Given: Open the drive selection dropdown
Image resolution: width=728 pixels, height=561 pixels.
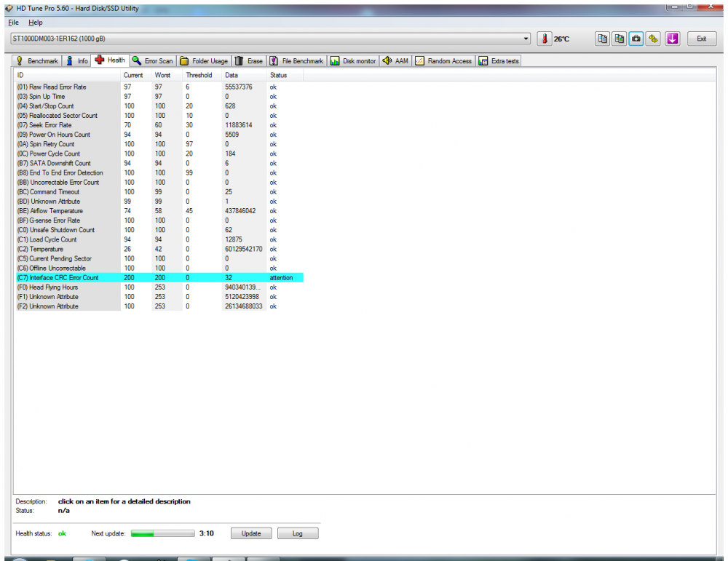Looking at the screenshot, I should (527, 39).
